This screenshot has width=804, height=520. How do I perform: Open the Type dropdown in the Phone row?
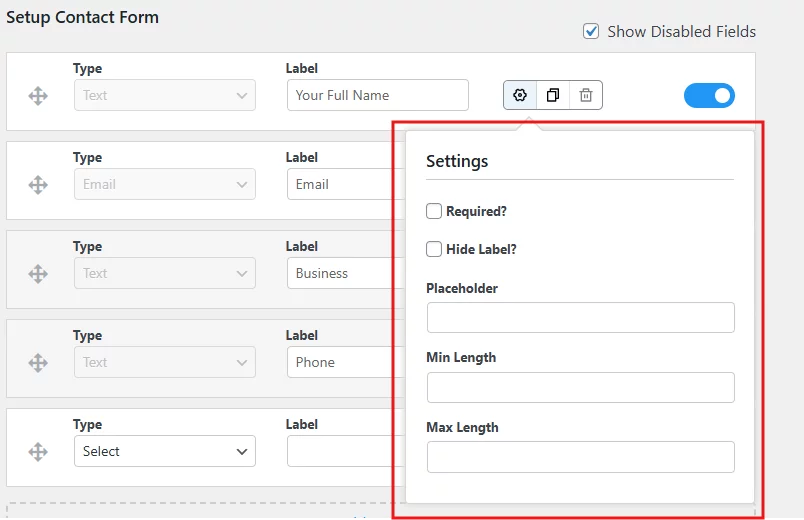(x=165, y=362)
